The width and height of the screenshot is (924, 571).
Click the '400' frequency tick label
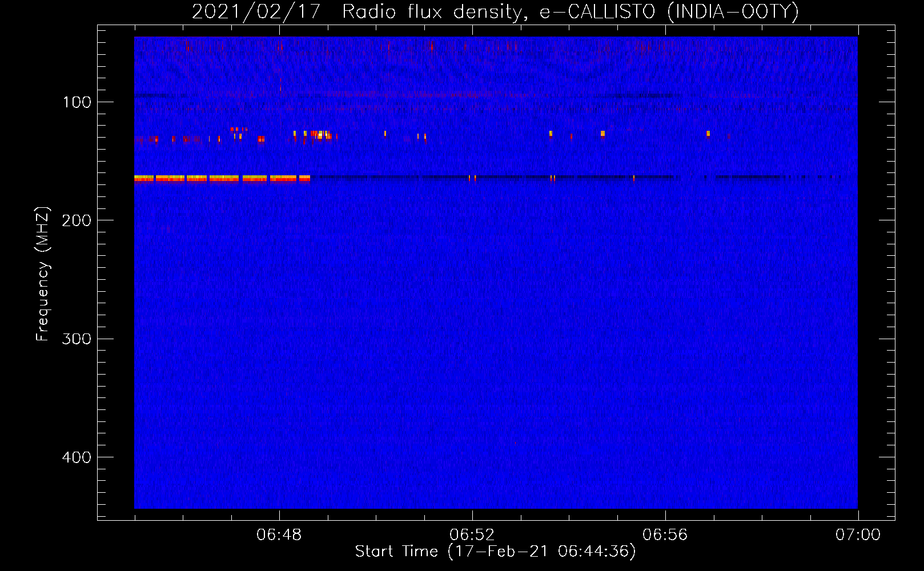77,457
